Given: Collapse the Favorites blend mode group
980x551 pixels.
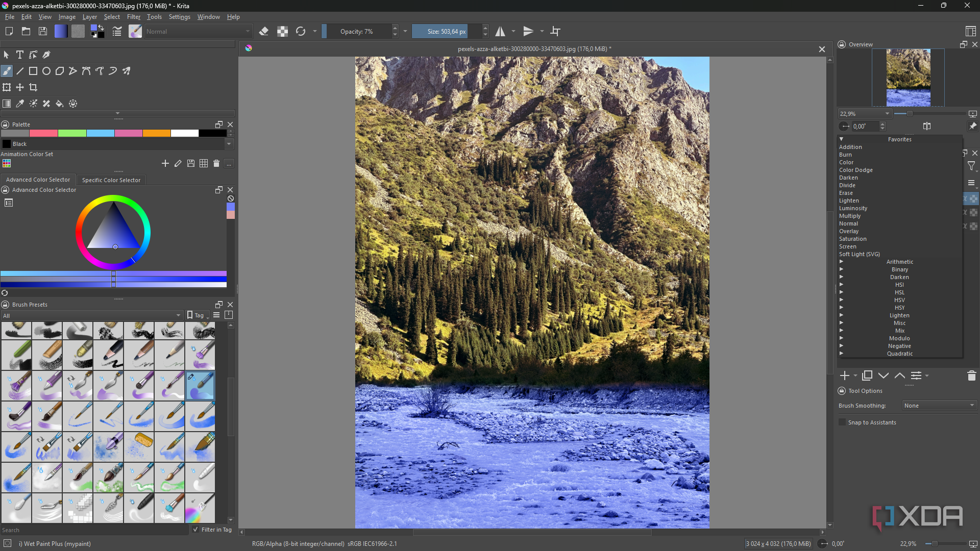Looking at the screenshot, I should click(x=841, y=139).
